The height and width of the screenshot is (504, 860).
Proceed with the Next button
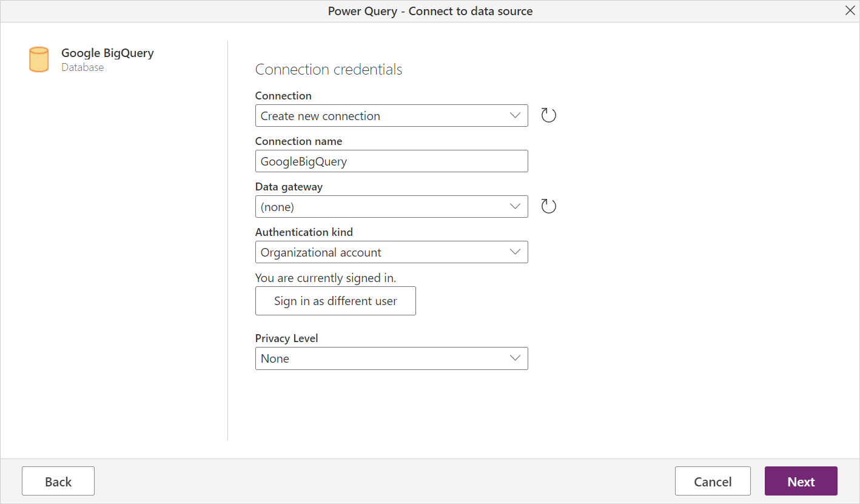pos(801,482)
